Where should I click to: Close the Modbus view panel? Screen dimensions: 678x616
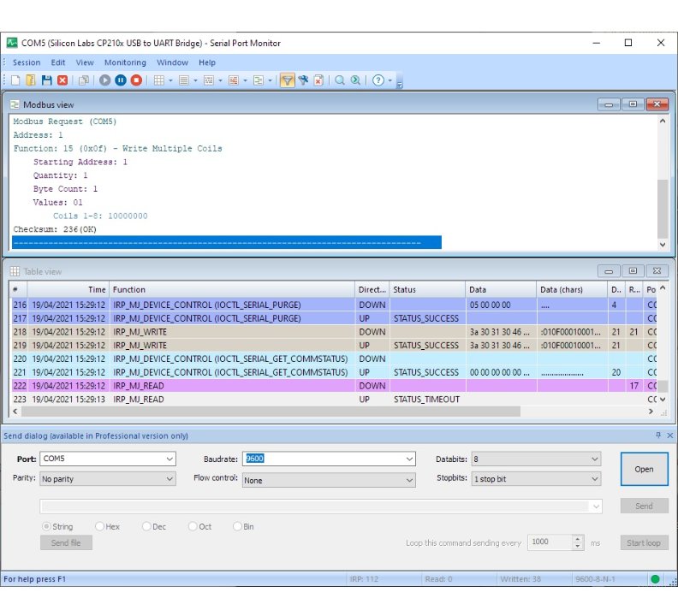(x=657, y=104)
